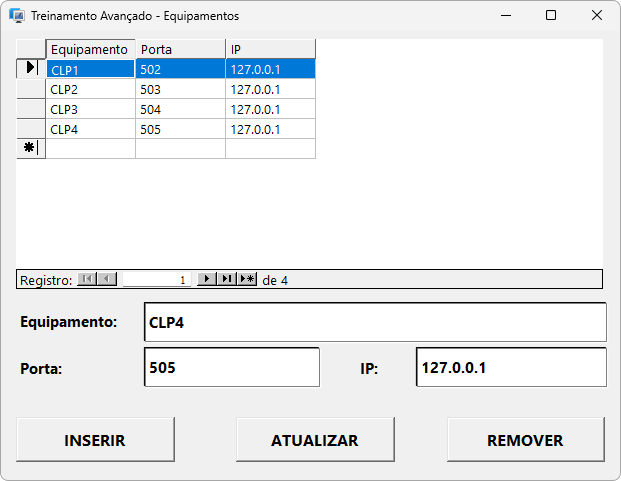Viewport: 621px width, 481px height.
Task: Click the CLP4 row's IP cell
Action: click(270, 129)
